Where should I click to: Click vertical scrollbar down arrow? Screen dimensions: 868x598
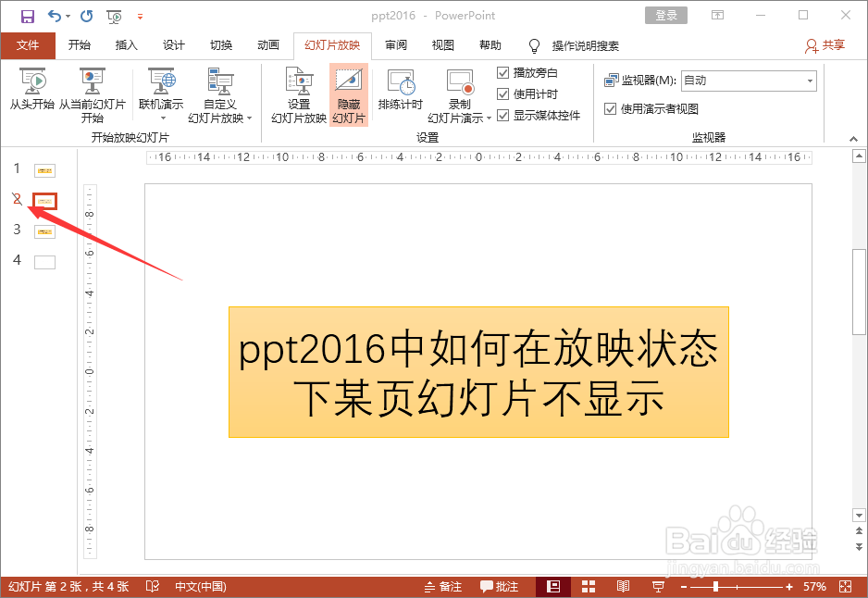coord(859,516)
